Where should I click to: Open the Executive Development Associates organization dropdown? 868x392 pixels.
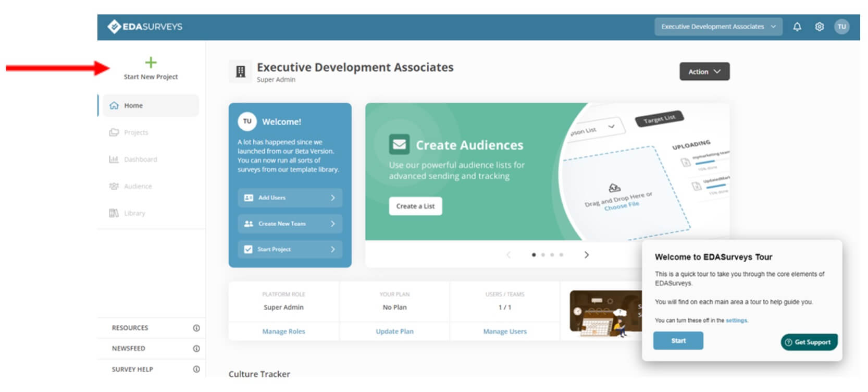tap(718, 27)
